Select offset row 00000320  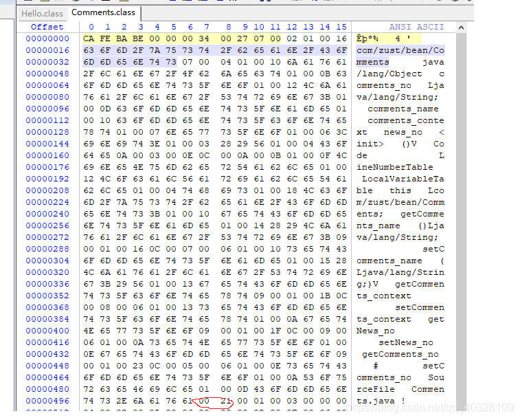pyautogui.click(x=47, y=272)
